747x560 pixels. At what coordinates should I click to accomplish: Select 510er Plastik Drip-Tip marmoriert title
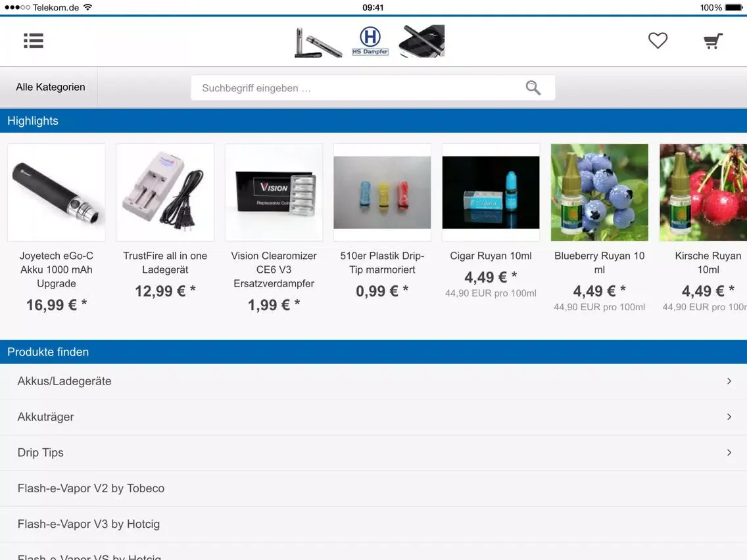pyautogui.click(x=382, y=262)
